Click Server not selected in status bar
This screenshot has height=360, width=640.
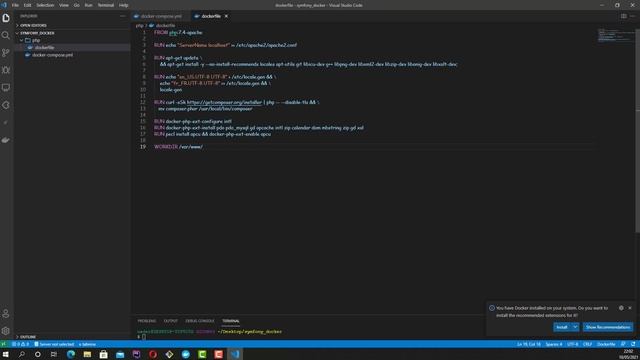pyautogui.click(x=54, y=344)
